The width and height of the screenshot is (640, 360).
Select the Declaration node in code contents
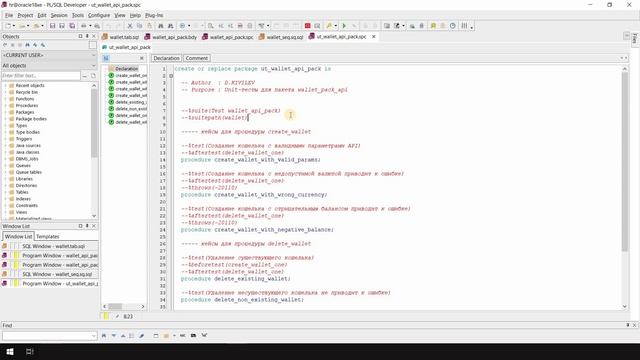coord(126,69)
